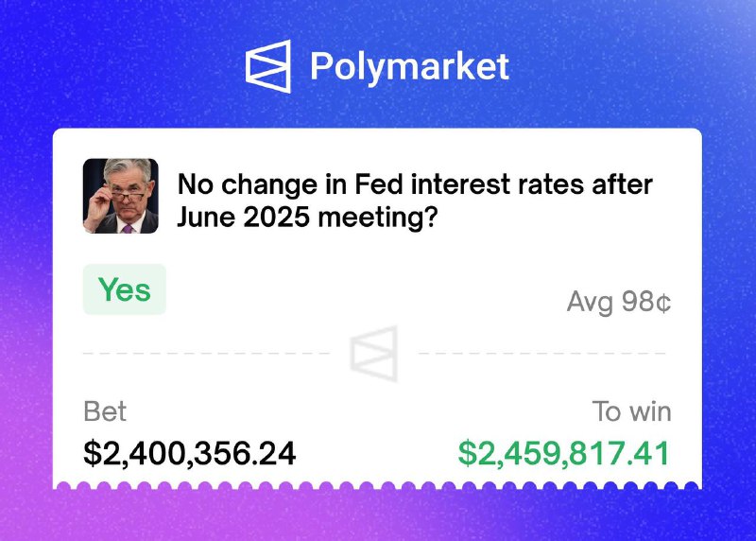Click the purple tie in the thumbnail

127,228
